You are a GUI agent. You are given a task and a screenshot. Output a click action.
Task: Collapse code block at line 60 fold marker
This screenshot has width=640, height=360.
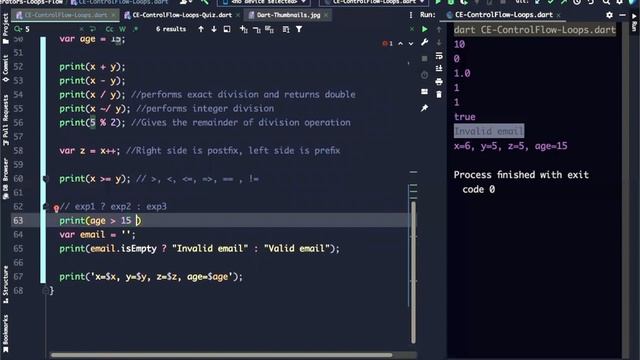(46, 178)
